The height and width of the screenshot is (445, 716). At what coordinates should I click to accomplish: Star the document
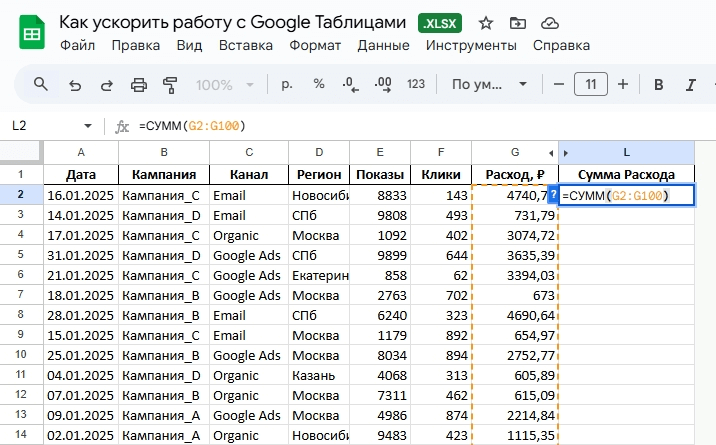click(485, 23)
